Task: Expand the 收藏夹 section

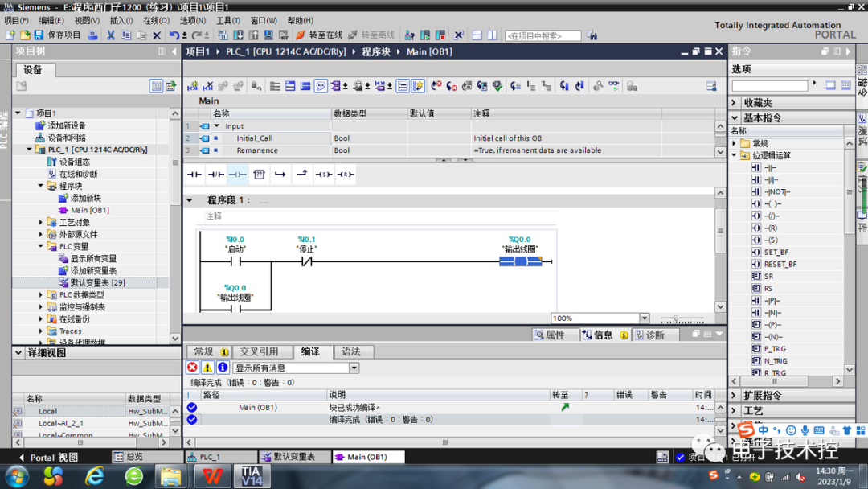Action: pyautogui.click(x=735, y=102)
